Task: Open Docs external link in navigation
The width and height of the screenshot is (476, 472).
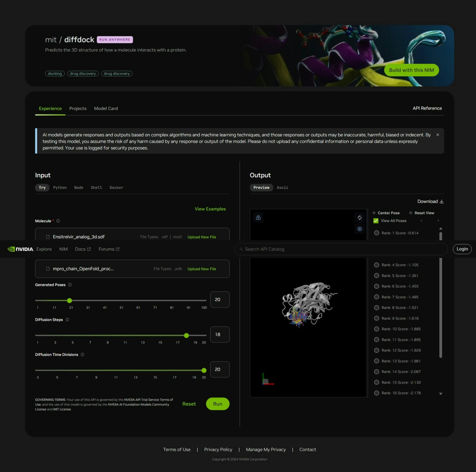Action: pyautogui.click(x=83, y=249)
